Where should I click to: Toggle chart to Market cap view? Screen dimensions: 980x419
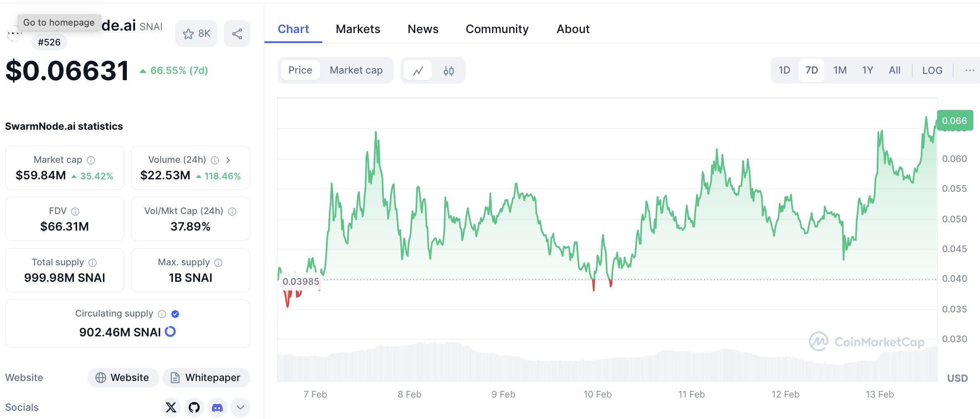click(356, 70)
